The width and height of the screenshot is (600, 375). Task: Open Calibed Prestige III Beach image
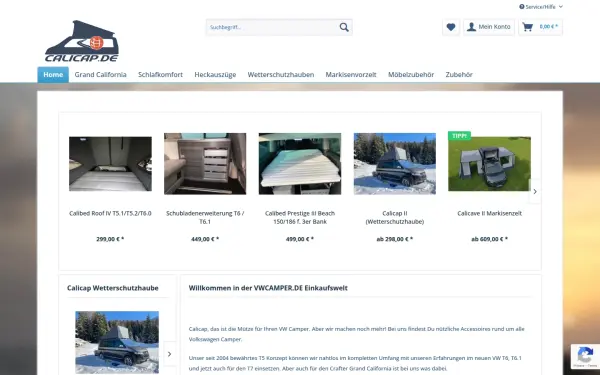tap(300, 164)
